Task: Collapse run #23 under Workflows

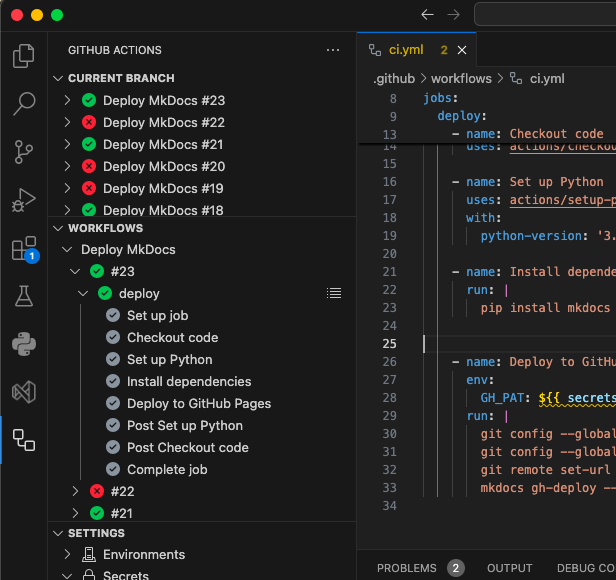Action: click(75, 272)
